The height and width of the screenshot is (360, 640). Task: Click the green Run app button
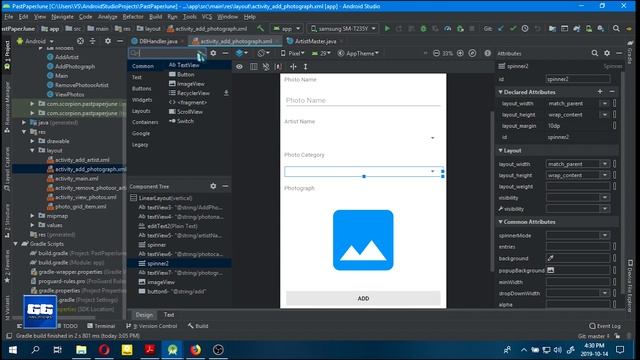point(387,29)
